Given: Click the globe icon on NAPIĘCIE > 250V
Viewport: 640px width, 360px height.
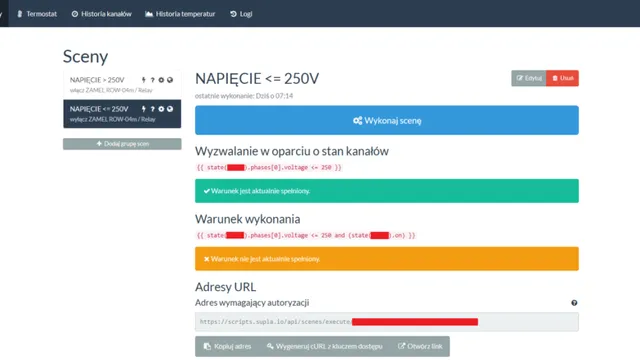Looking at the screenshot, I should (170, 80).
